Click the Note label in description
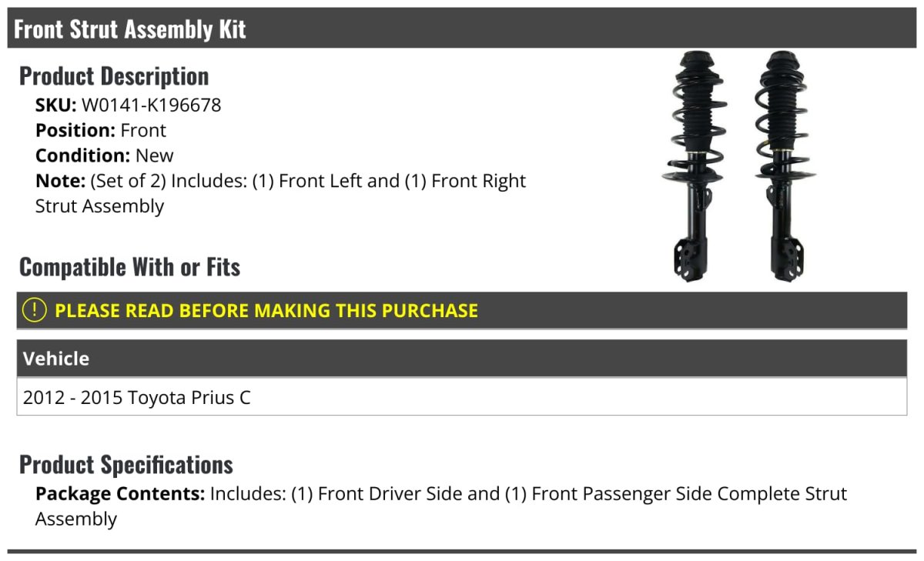The image size is (924, 561). [x=60, y=181]
